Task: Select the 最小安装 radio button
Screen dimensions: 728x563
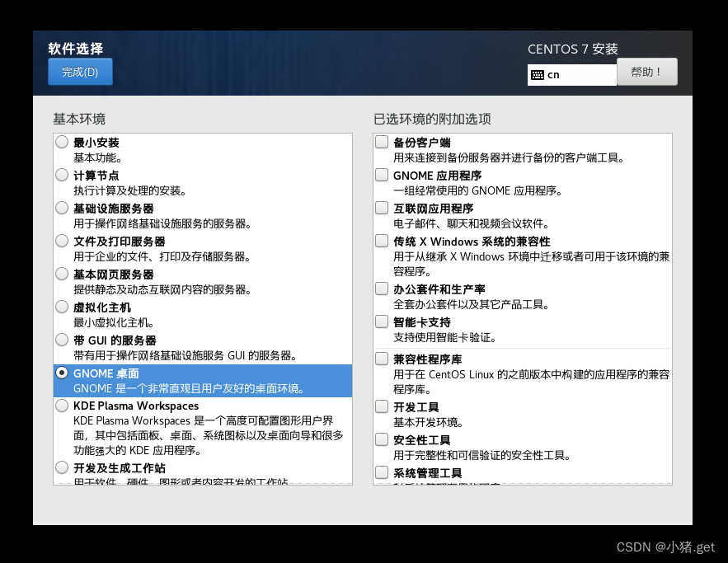Action: (62, 142)
